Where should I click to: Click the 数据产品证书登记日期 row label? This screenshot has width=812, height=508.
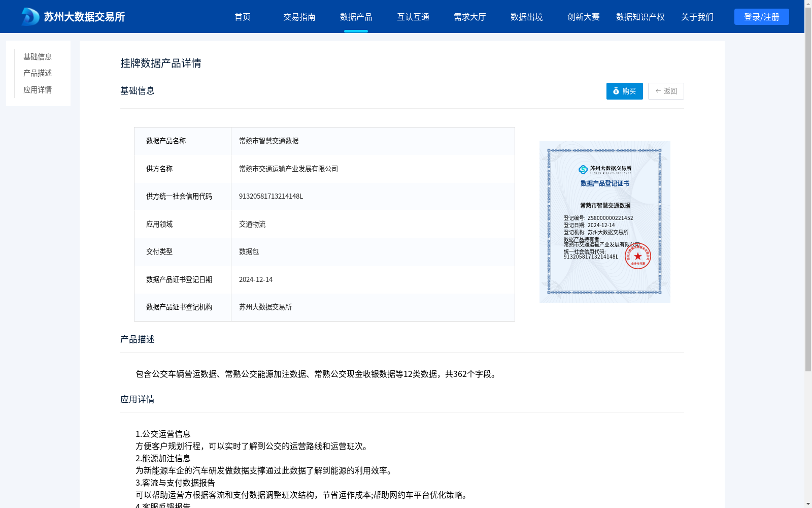coord(179,279)
